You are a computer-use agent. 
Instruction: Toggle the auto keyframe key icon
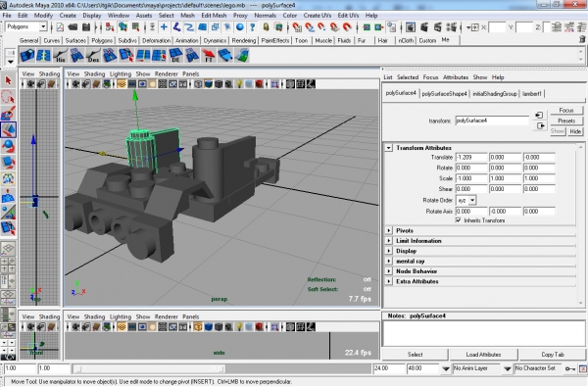tap(570, 368)
